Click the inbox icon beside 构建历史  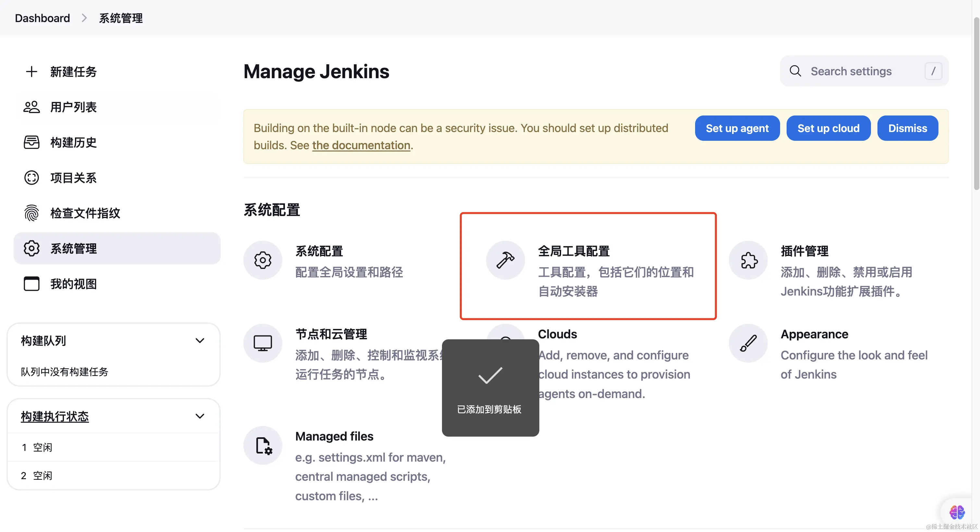(x=31, y=142)
